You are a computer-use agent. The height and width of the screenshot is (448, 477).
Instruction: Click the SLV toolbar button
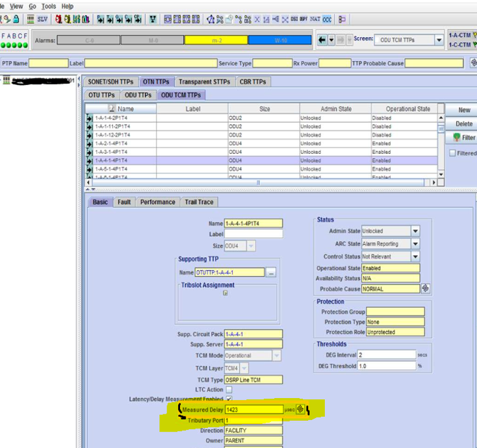click(42, 19)
